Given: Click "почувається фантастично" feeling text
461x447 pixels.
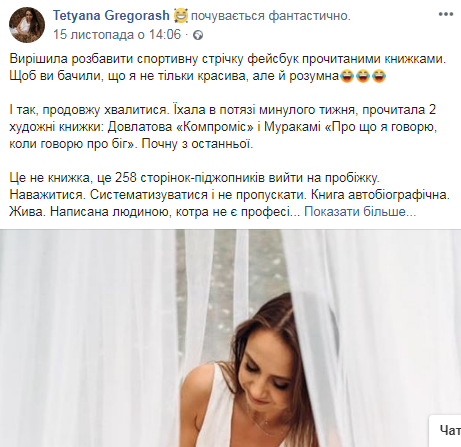Looking at the screenshot, I should click(271, 16).
